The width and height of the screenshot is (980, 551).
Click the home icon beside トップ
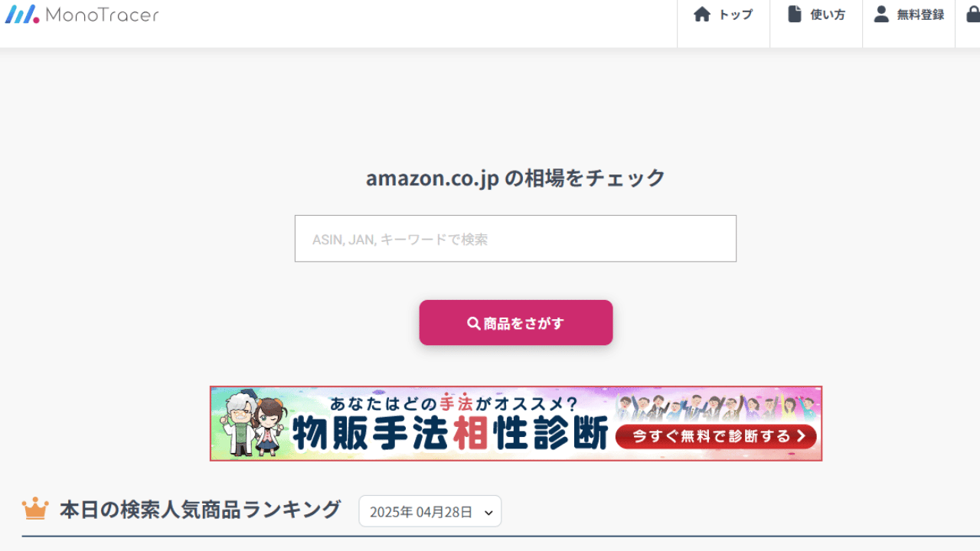click(x=702, y=15)
